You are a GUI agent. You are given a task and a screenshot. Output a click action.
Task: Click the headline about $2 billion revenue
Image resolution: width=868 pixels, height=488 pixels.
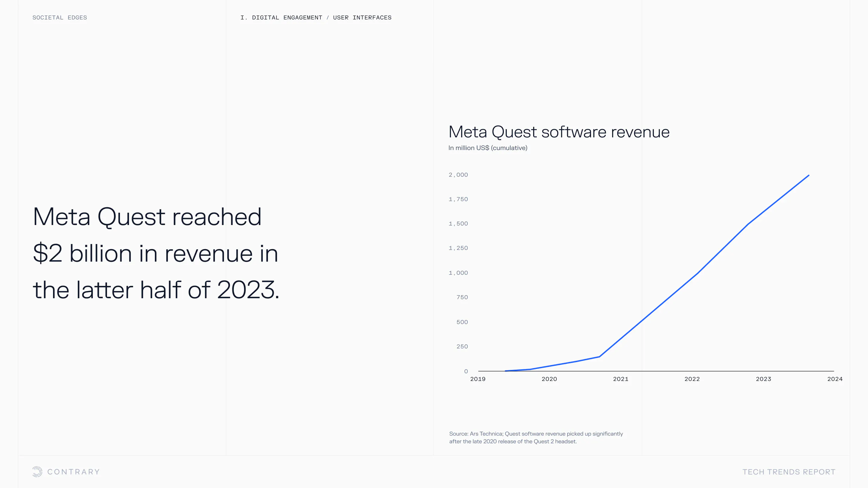point(156,253)
